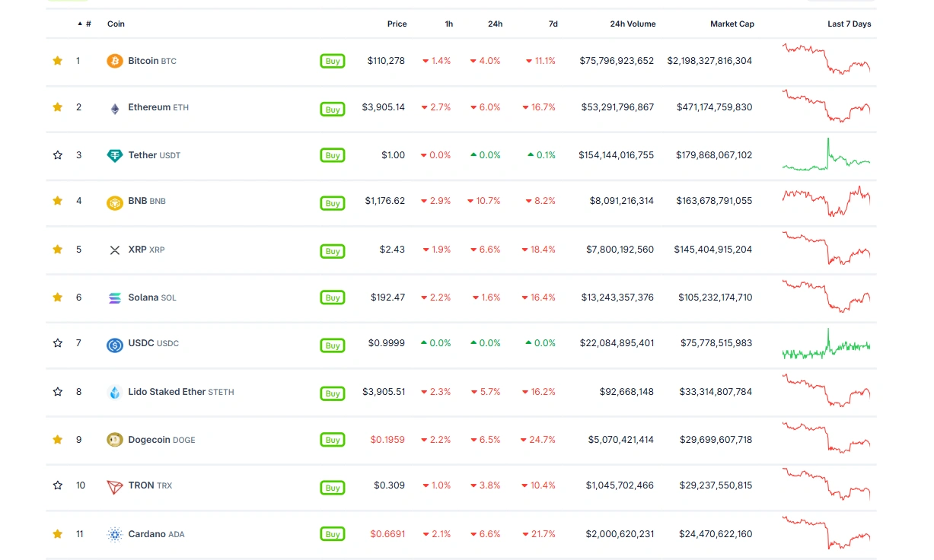
Task: Click the Tether coin logo icon
Action: 115,155
